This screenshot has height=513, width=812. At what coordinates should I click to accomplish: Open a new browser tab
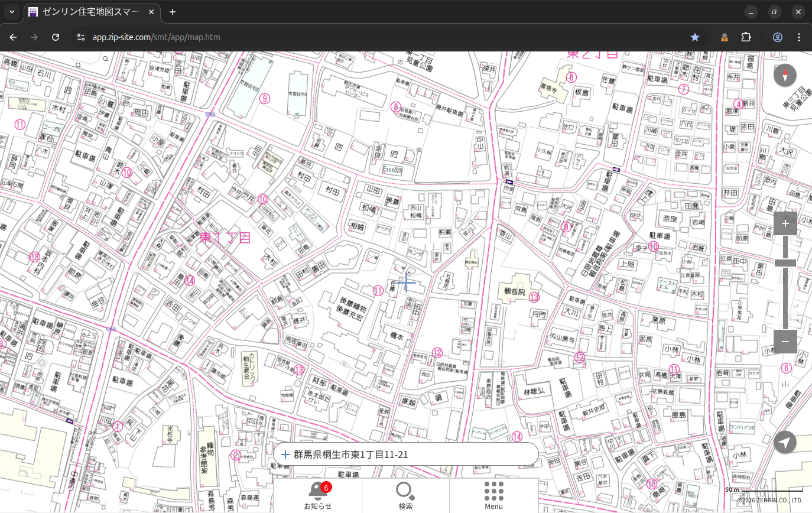tap(173, 12)
